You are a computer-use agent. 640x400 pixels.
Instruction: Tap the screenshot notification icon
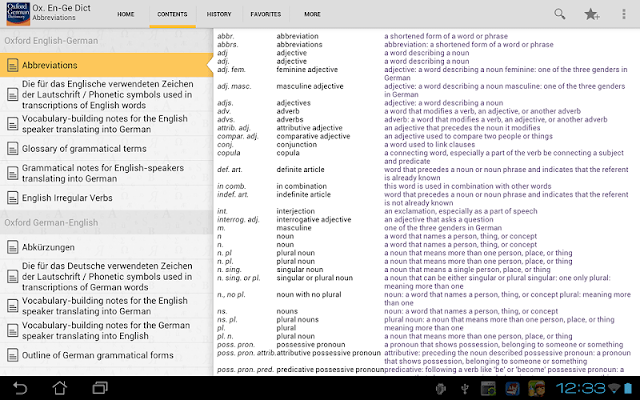(x=488, y=389)
